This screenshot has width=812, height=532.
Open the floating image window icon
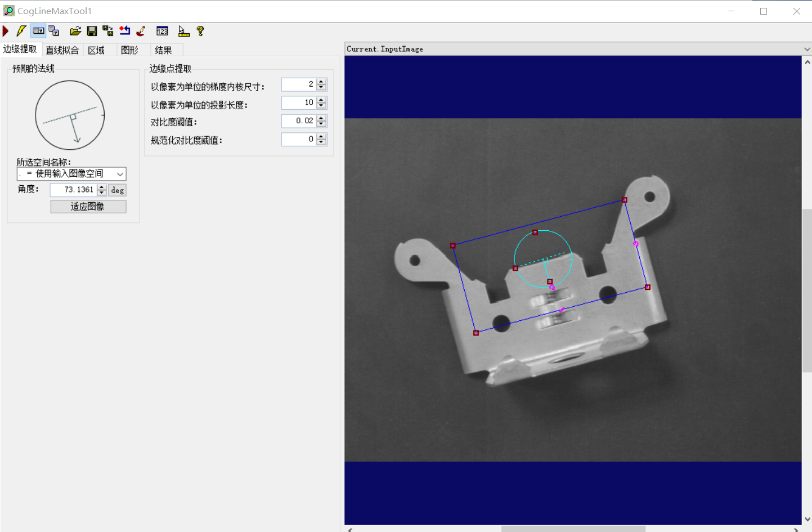(x=53, y=31)
